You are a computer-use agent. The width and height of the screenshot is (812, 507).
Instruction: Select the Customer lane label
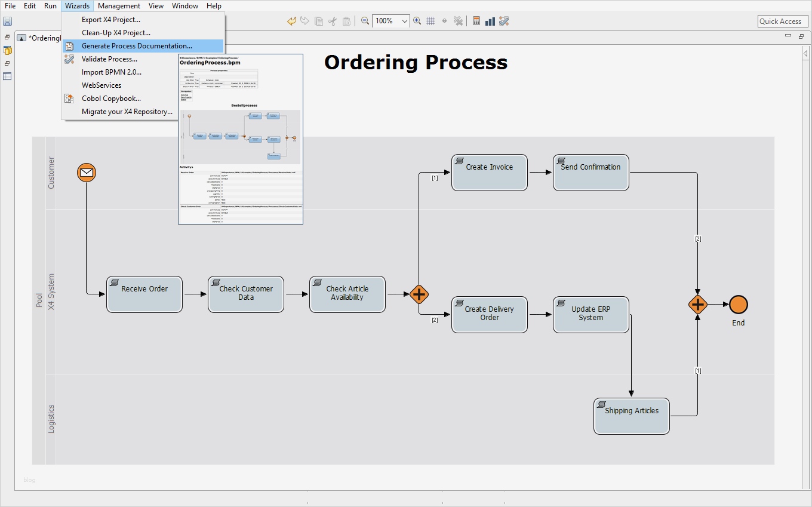point(51,173)
